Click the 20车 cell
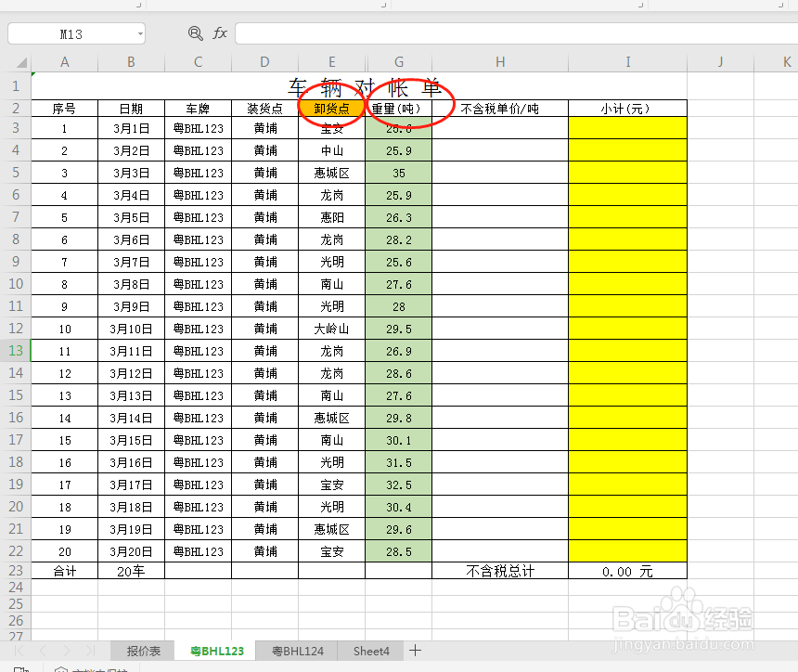 tap(132, 571)
